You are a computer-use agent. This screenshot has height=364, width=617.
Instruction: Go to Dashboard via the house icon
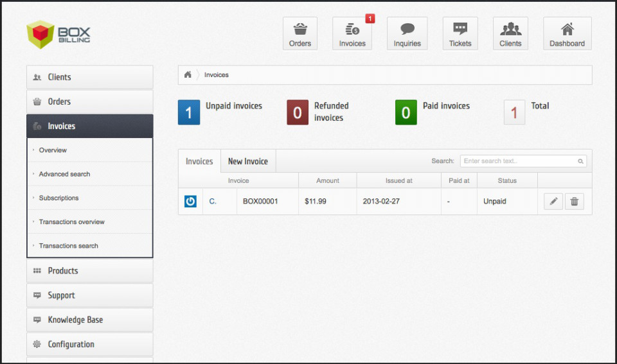pos(567,33)
